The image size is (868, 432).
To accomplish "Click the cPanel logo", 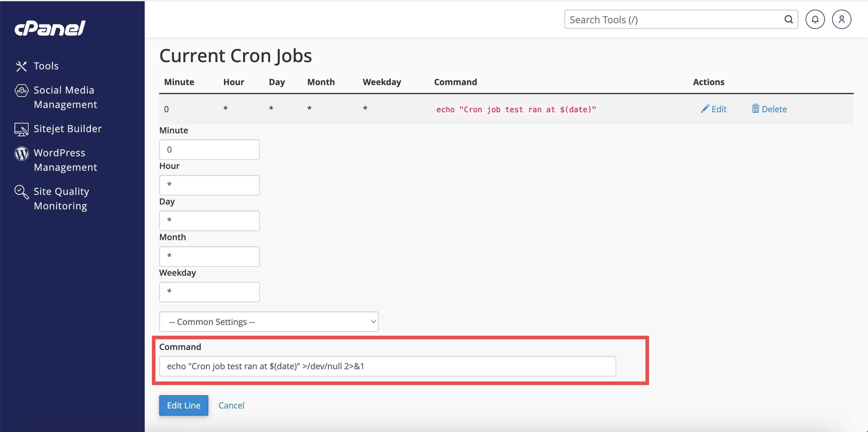I will (x=50, y=28).
